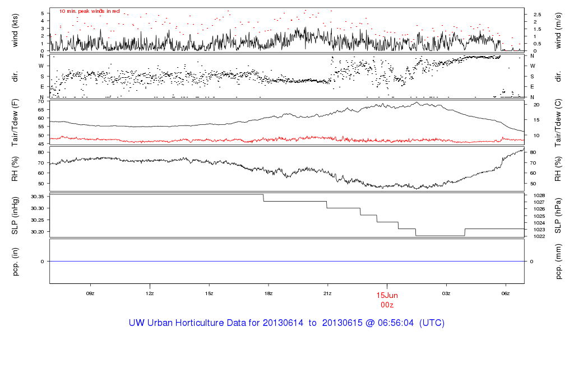This screenshot has width=574, height=392.
Task: Select the 'wind (m/s)' right axis label
Action: 558,30
